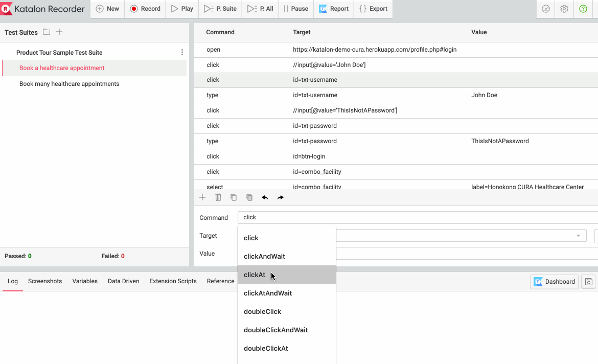Play the whole test suite (P. Suite)

click(220, 8)
